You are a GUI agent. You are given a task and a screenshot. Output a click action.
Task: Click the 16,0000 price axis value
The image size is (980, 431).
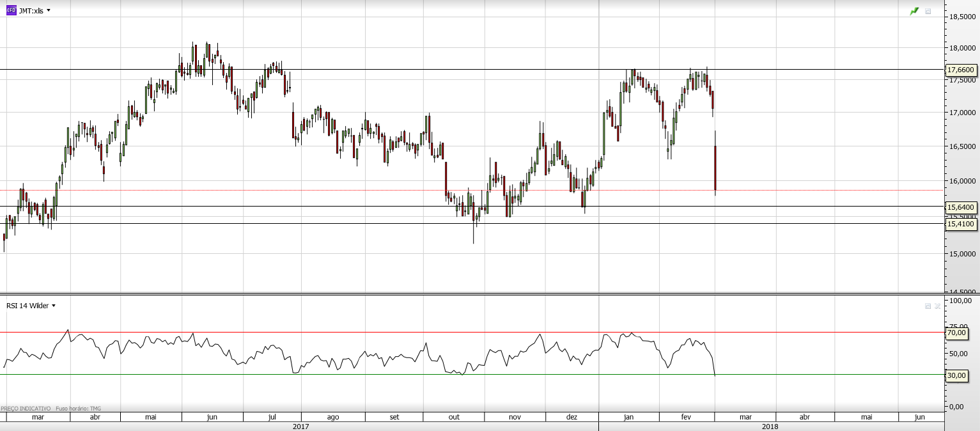963,181
